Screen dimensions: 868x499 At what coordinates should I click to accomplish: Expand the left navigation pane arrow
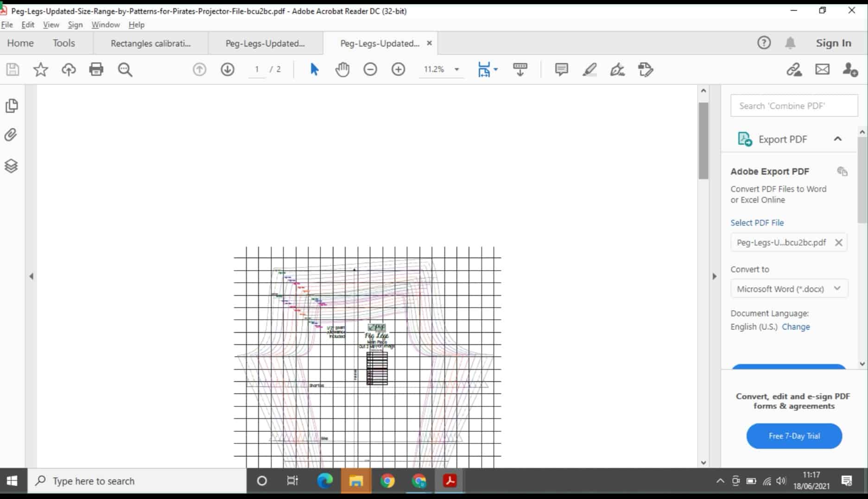[x=32, y=276]
